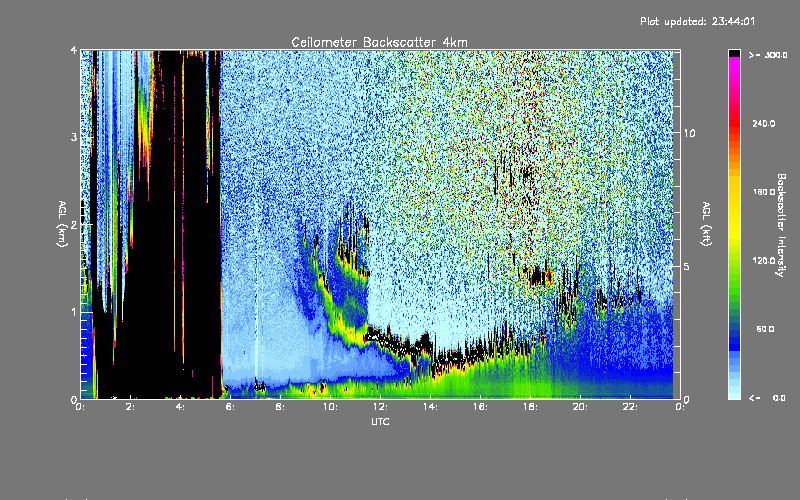Image resolution: width=800 pixels, height=500 pixels.
Task: Click the "4" km tick label on left axis
Action: pos(74,50)
